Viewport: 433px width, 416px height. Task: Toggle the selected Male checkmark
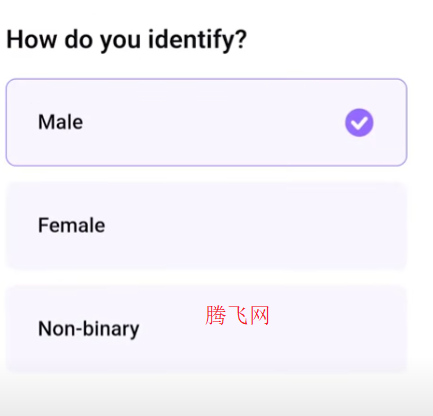pyautogui.click(x=359, y=123)
